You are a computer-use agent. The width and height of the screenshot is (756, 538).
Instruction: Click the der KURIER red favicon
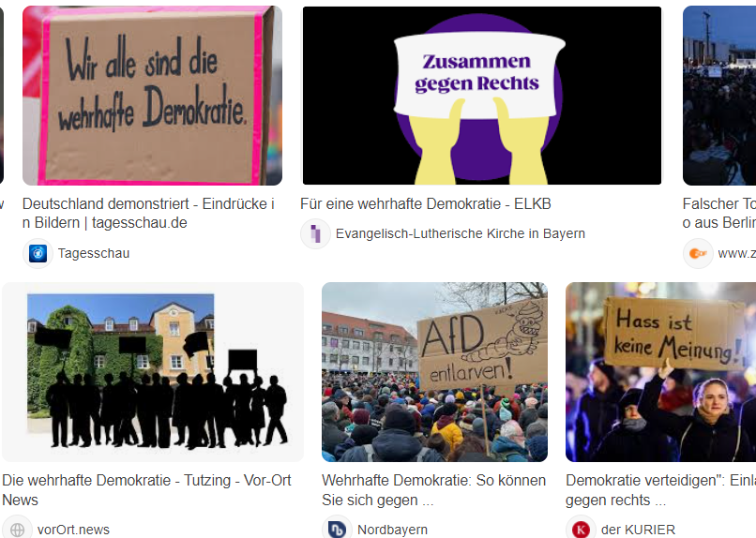pyautogui.click(x=581, y=530)
